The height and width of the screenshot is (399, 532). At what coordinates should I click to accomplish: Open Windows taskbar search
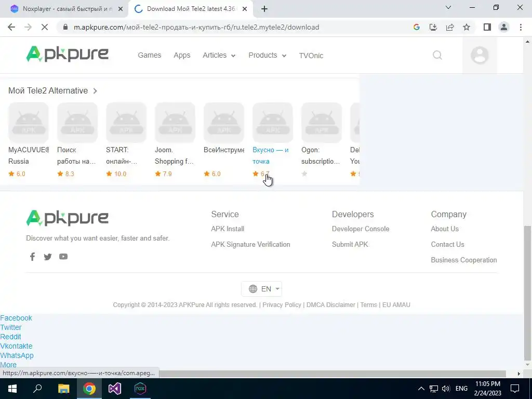click(x=37, y=389)
